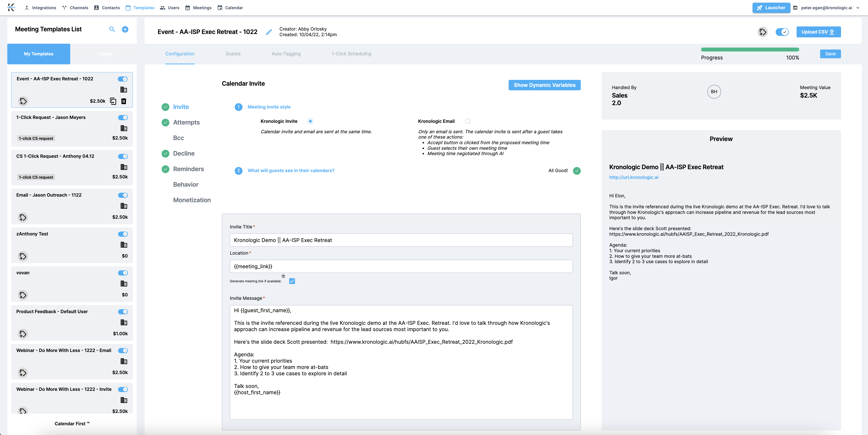
Task: Expand Meeting invite style section
Action: click(x=269, y=107)
